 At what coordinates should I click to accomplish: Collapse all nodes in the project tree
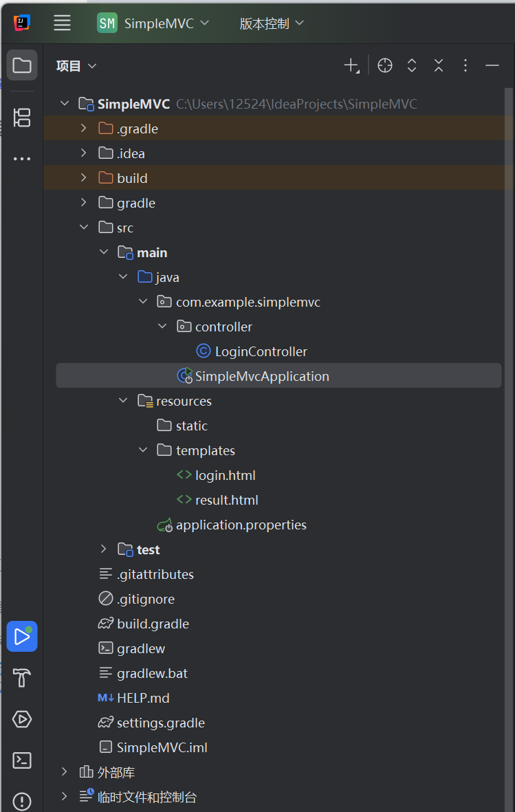tap(438, 65)
